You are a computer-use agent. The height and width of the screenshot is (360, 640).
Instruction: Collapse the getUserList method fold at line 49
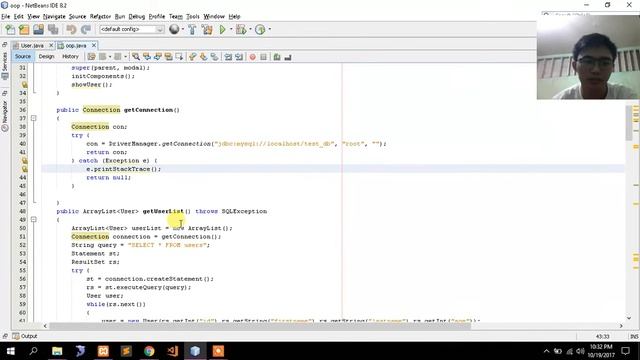click(x=33, y=220)
